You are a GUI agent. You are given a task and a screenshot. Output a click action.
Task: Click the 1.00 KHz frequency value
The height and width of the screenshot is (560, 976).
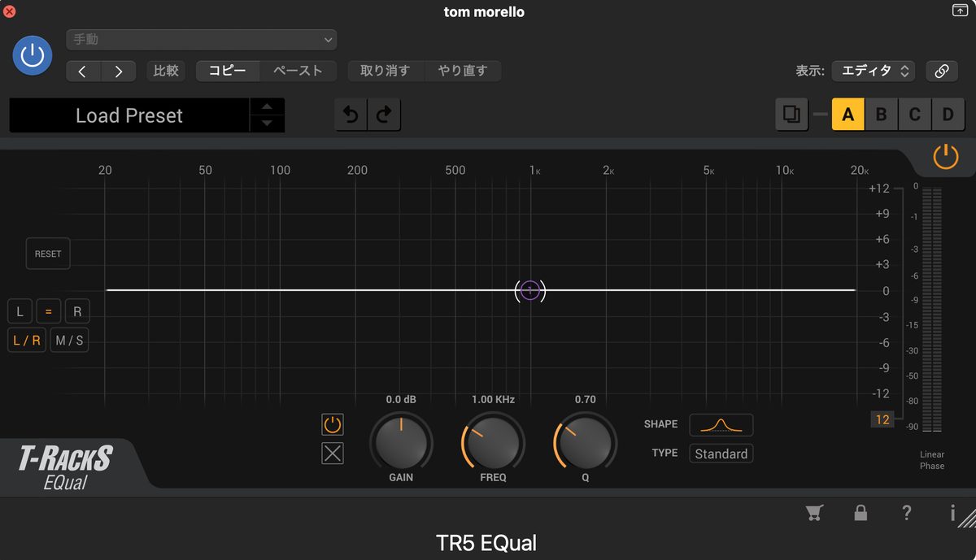pos(493,399)
